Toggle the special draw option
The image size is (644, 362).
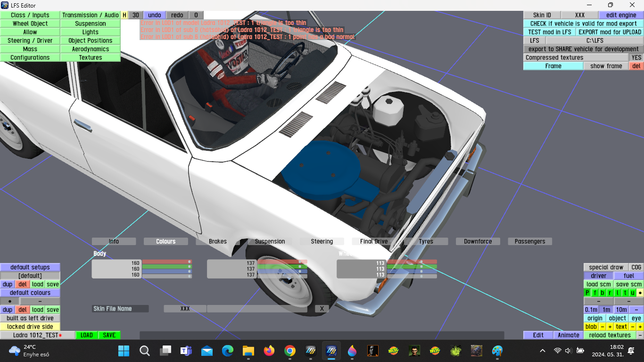pos(606,267)
